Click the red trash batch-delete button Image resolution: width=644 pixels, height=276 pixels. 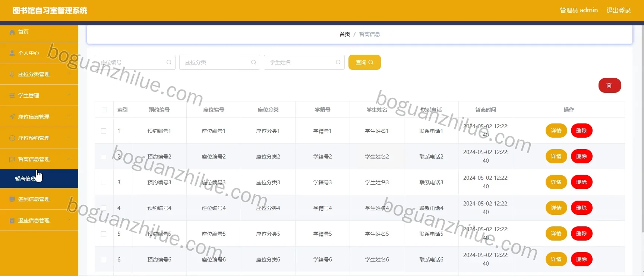click(x=610, y=85)
